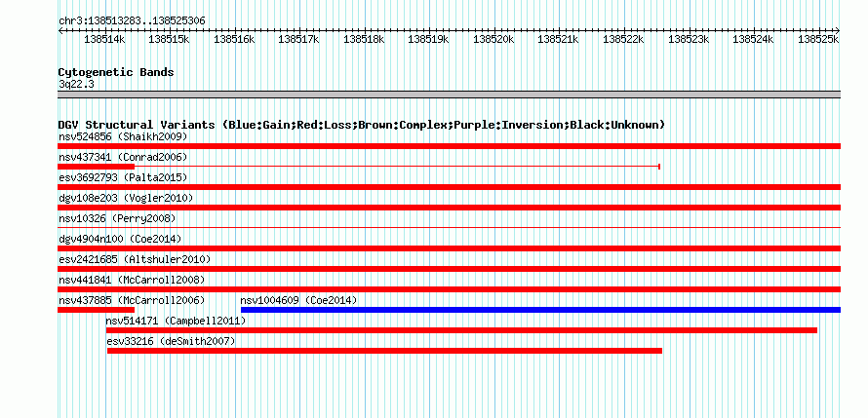Open the dgv4904n100 (Coe2014) label
The height and width of the screenshot is (418, 868).
120,239
